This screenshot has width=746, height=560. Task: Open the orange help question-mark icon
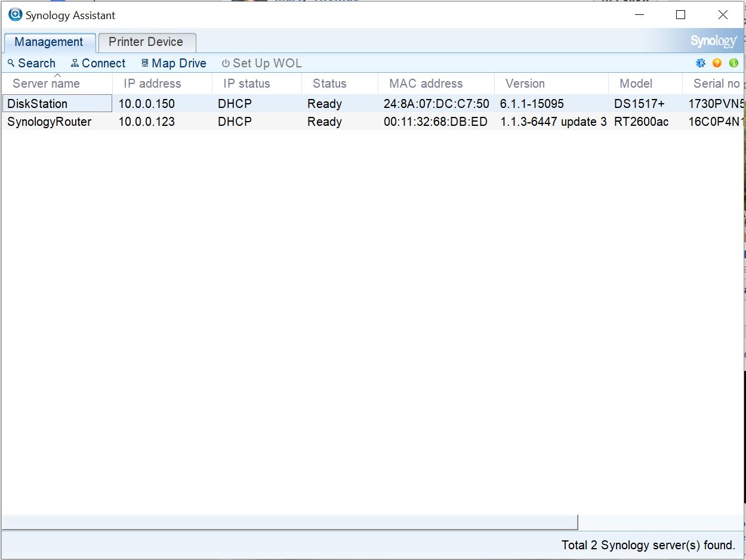pos(717,63)
